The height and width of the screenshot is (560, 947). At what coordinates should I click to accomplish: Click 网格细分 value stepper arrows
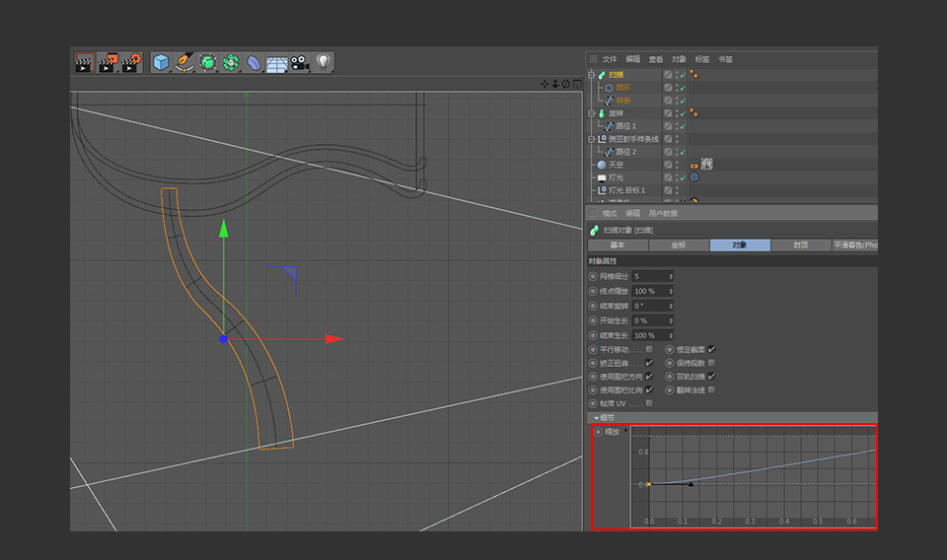(x=671, y=276)
